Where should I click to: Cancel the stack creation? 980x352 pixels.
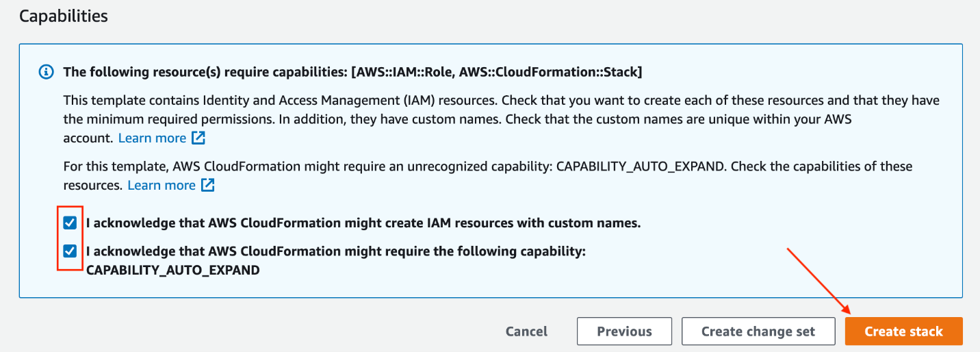pyautogui.click(x=526, y=331)
